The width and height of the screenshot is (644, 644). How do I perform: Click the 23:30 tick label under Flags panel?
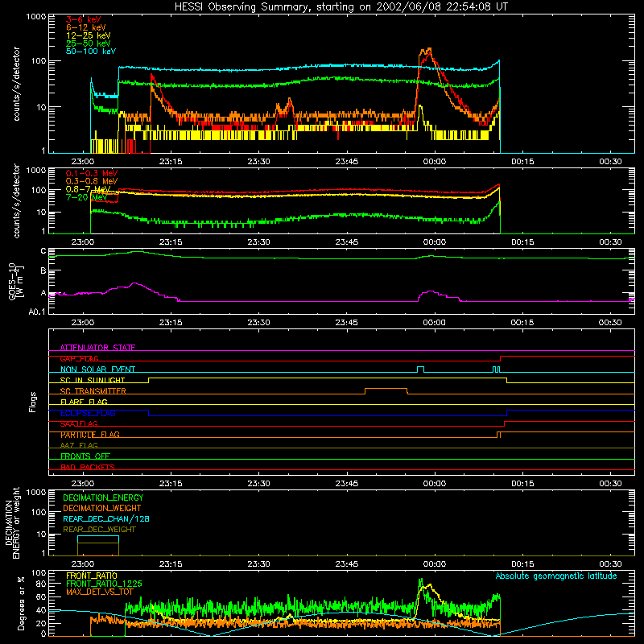[x=258, y=484]
